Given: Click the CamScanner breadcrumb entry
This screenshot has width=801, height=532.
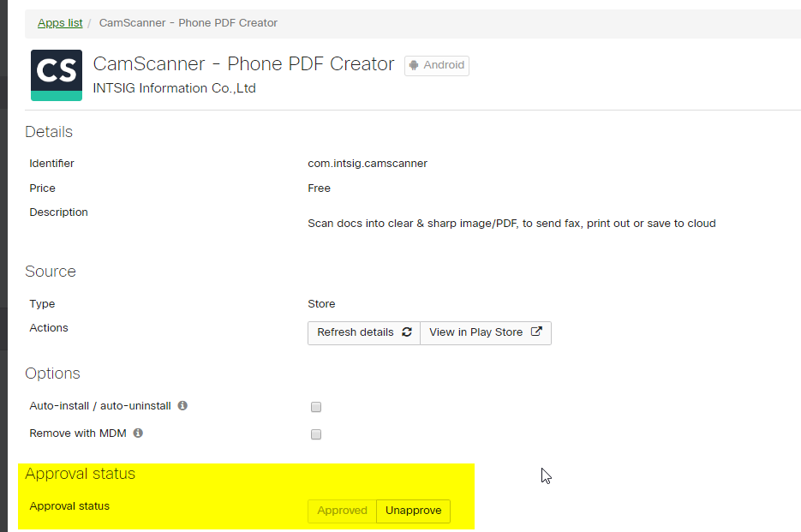Looking at the screenshot, I should (x=188, y=23).
